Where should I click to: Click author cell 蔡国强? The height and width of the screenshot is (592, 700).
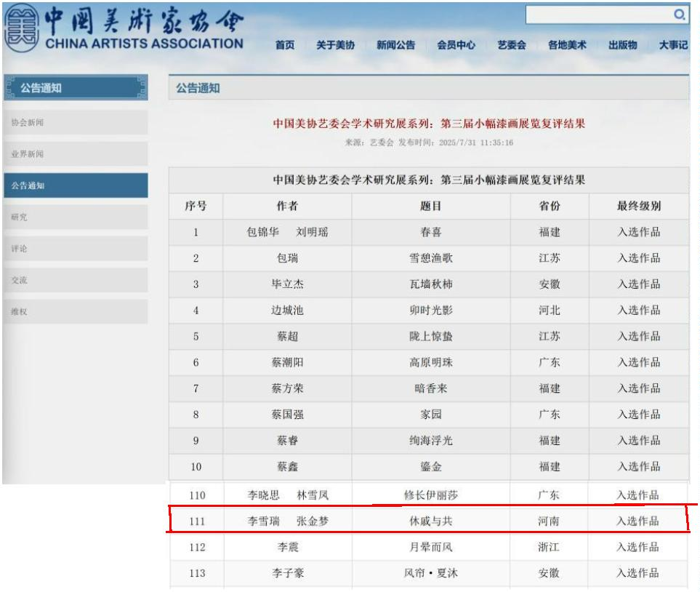pyautogui.click(x=287, y=415)
